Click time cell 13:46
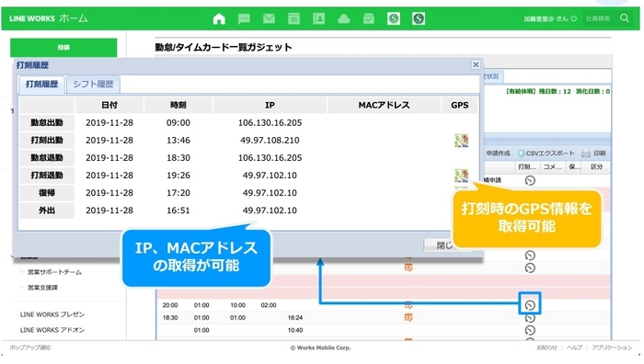The image size is (644, 364). pos(178,141)
